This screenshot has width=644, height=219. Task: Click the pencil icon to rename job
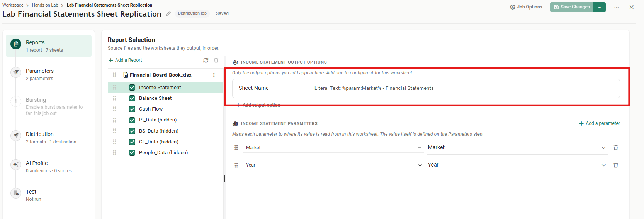pyautogui.click(x=168, y=14)
